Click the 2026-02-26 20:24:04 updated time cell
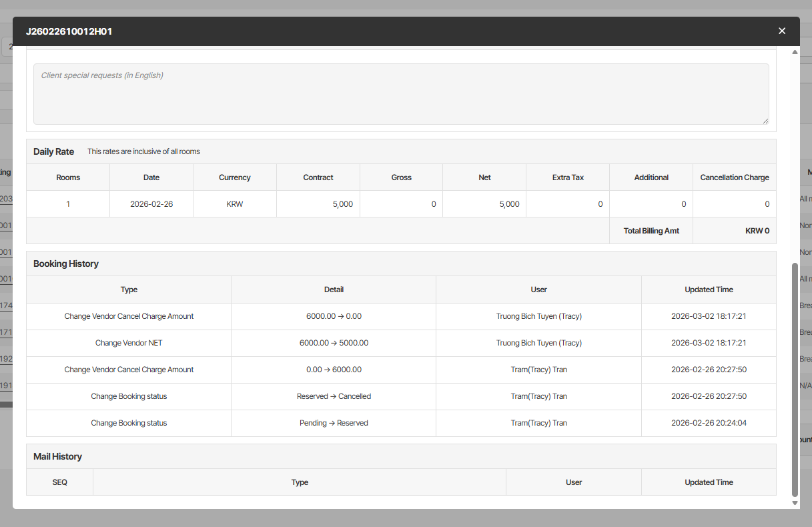Image resolution: width=812 pixels, height=527 pixels. point(709,423)
